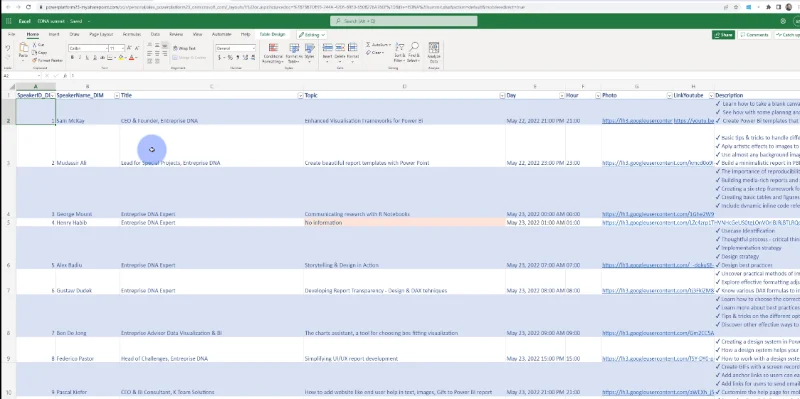The image size is (800, 399).
Task: Click the Cut scissors command
Action: tap(38, 45)
